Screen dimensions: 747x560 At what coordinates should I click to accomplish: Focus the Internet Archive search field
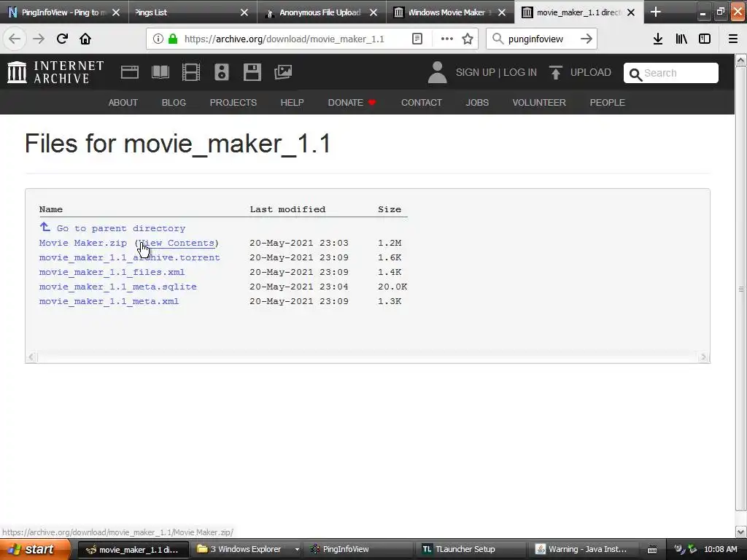click(671, 73)
